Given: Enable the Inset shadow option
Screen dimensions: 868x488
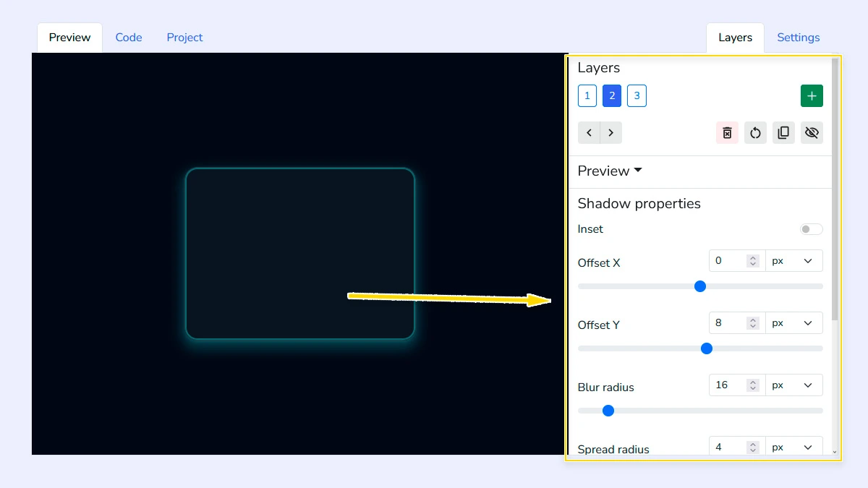Looking at the screenshot, I should (x=811, y=228).
